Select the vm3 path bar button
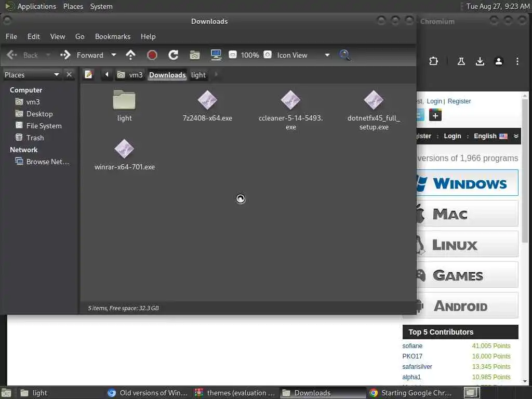The width and height of the screenshot is (532, 399). coord(130,75)
